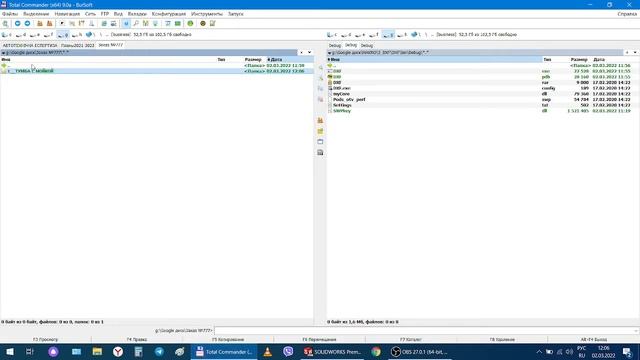Select the ТУМБА С мойкой folder
Viewport: 640px width, 360px height.
pos(157,71)
